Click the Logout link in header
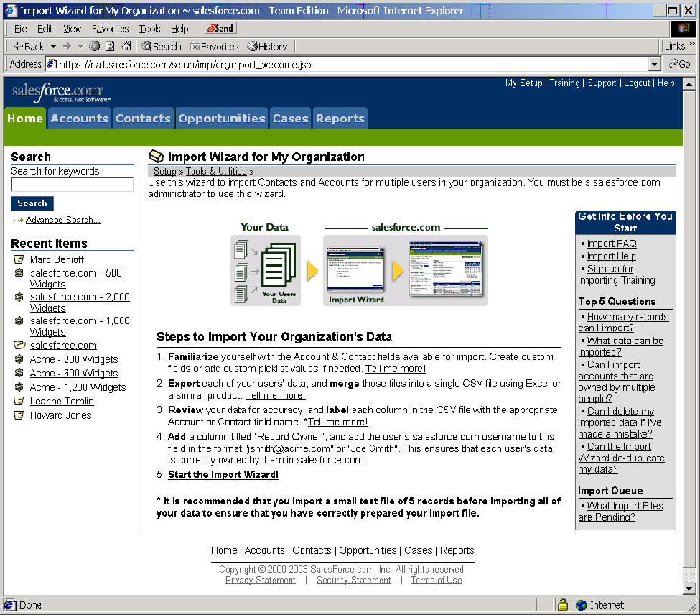Screen dimensions: 700x615 [637, 83]
